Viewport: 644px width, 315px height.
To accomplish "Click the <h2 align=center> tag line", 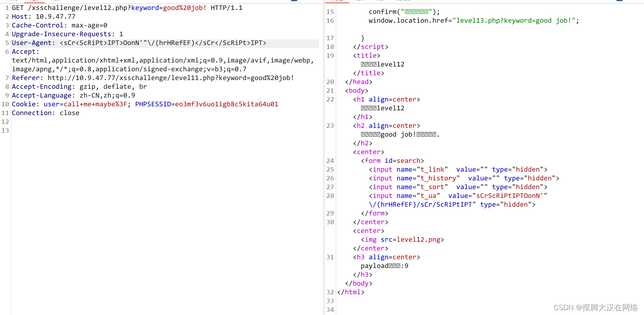I will pyautogui.click(x=386, y=126).
